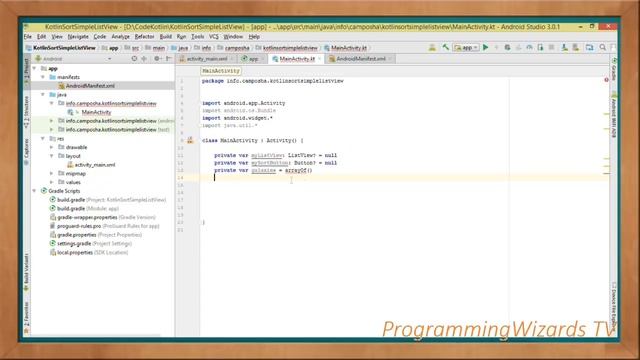The height and width of the screenshot is (360, 640).
Task: Open the Favorites tool window tab
Action: (x=27, y=318)
